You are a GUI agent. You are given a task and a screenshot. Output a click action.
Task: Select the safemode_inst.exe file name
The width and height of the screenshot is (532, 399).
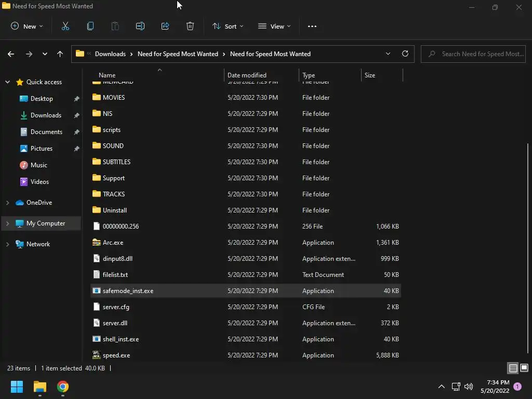(128, 291)
